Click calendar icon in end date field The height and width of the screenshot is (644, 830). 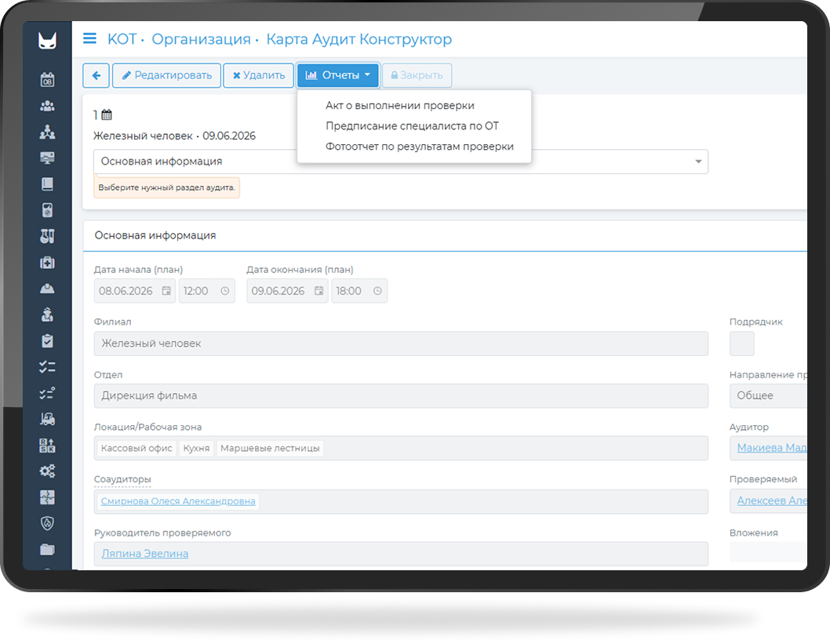point(319,291)
